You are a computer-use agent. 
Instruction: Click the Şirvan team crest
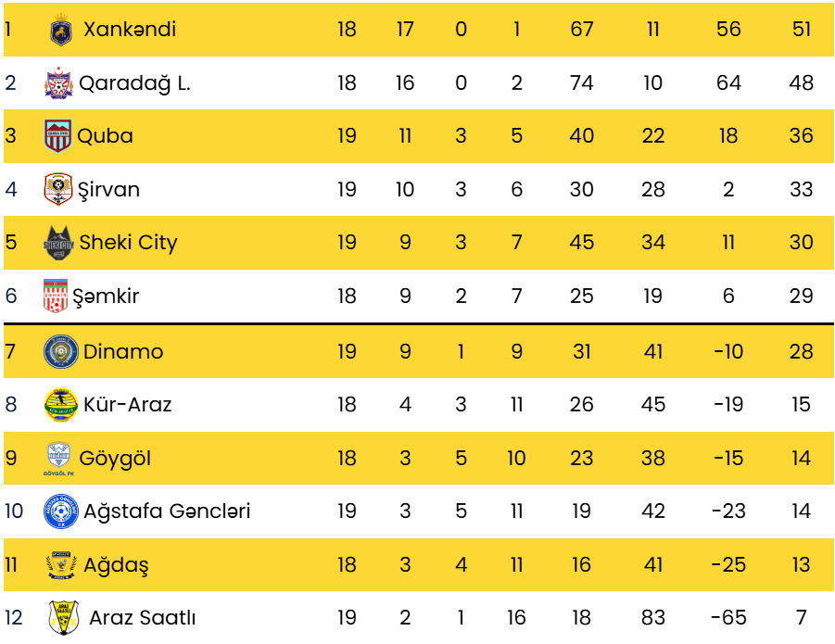(x=57, y=190)
